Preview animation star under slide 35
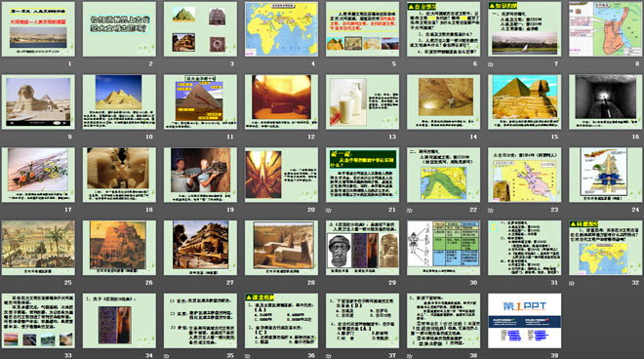The image size is (644, 359). 166,356
